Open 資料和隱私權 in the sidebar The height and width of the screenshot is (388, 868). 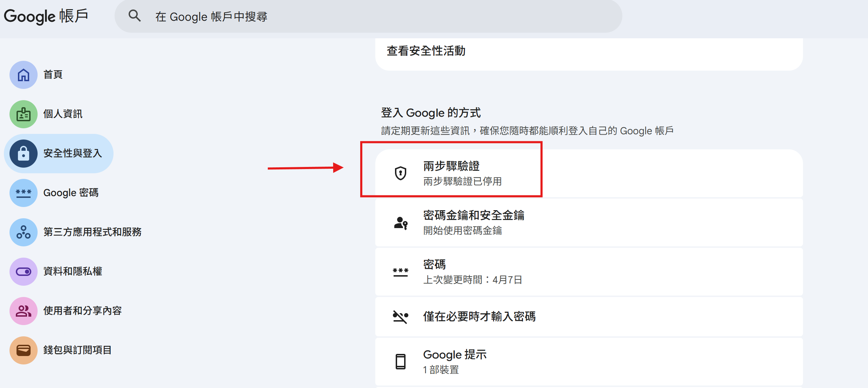coord(72,272)
